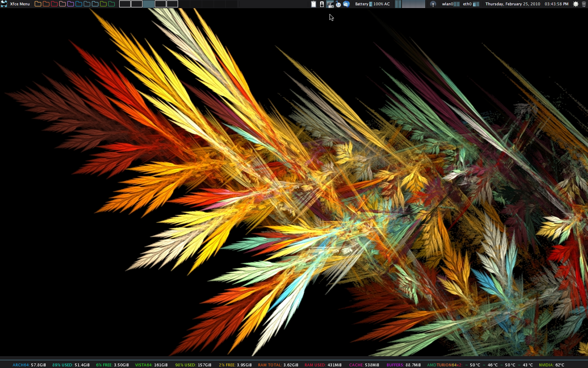The width and height of the screenshot is (588, 368).
Task: Open the olive-green folder launcher
Action: 103,4
